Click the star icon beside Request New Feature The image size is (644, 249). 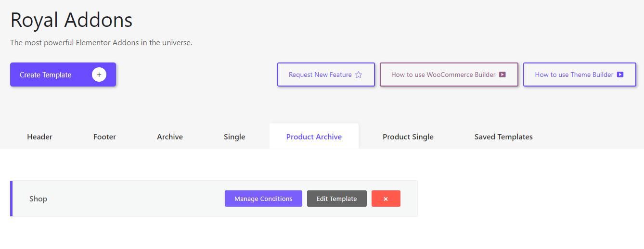359,75
